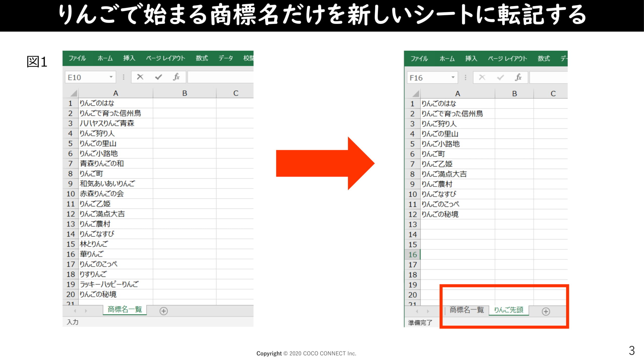Screen dimensions: 644x362
Task: Click the fx insert function icon in left Excel
Action: (176, 77)
